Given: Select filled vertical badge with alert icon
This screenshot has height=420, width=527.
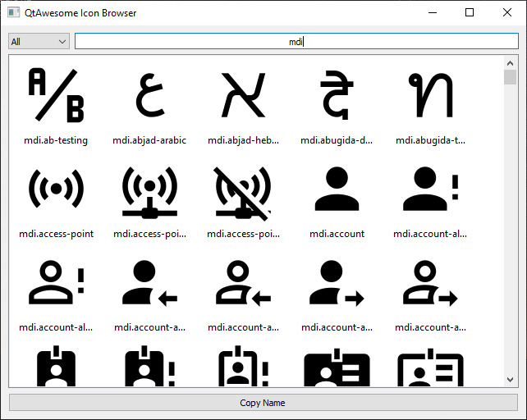Looking at the screenshot, I should tap(150, 367).
